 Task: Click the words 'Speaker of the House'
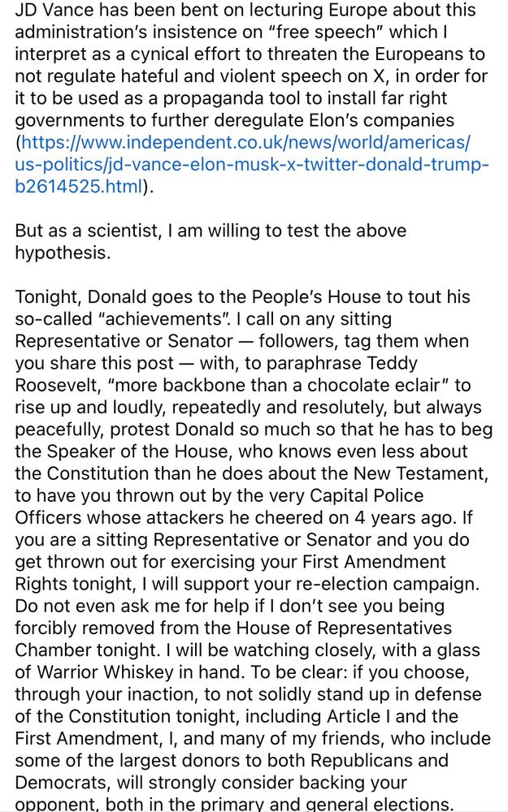pos(137,451)
